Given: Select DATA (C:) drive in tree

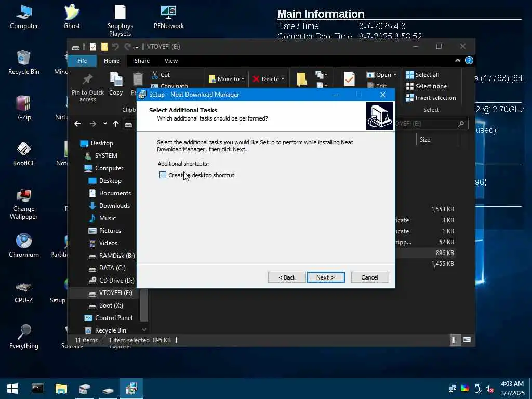Looking at the screenshot, I should point(107,268).
